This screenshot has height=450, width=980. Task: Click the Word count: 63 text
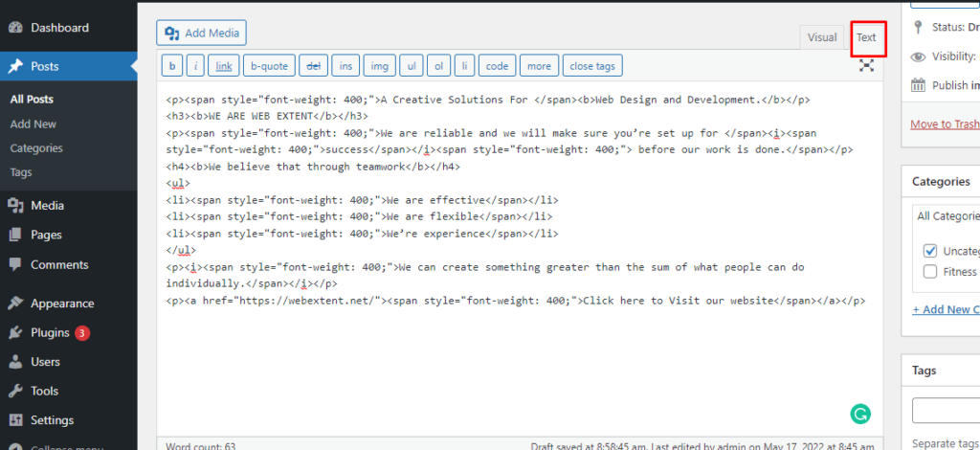tap(201, 445)
